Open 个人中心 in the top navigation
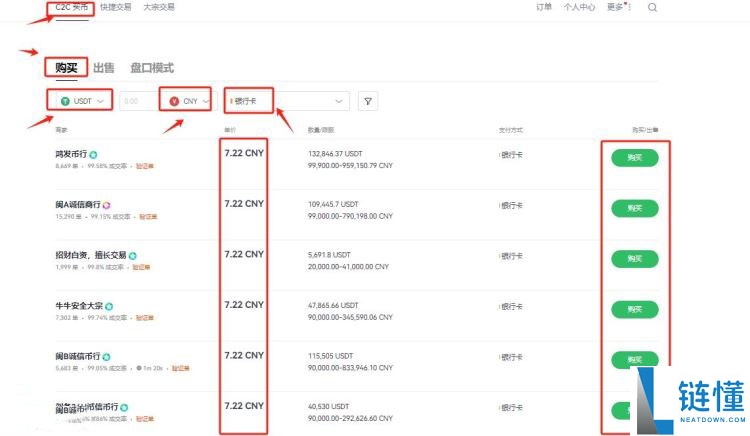Viewport: 750px width, 436px height. click(x=579, y=7)
